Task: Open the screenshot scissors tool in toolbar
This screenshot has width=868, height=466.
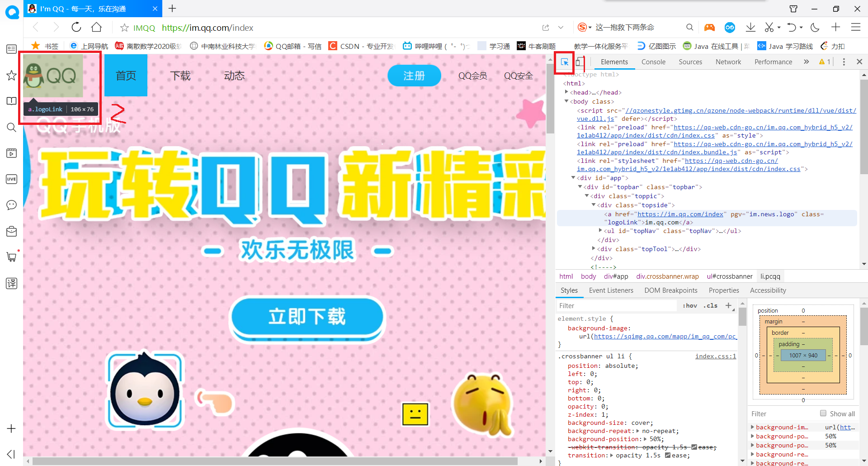Action: pos(769,27)
